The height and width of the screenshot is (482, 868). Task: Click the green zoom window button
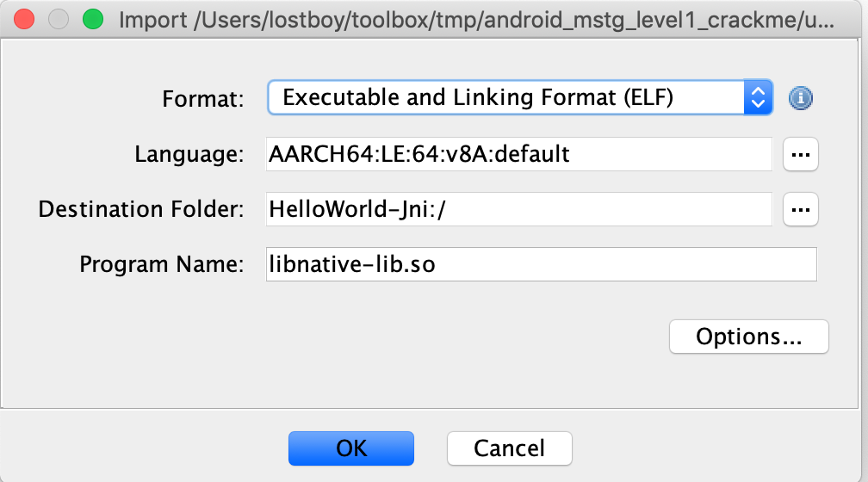(x=91, y=19)
